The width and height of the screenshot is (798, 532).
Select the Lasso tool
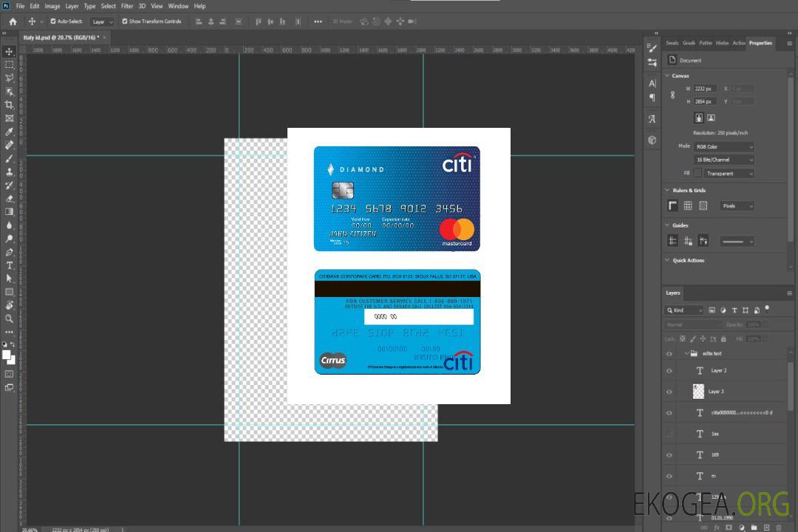coord(9,78)
